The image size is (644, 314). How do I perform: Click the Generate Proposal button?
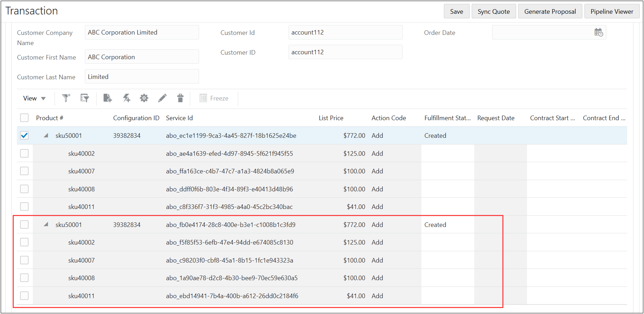click(x=550, y=12)
